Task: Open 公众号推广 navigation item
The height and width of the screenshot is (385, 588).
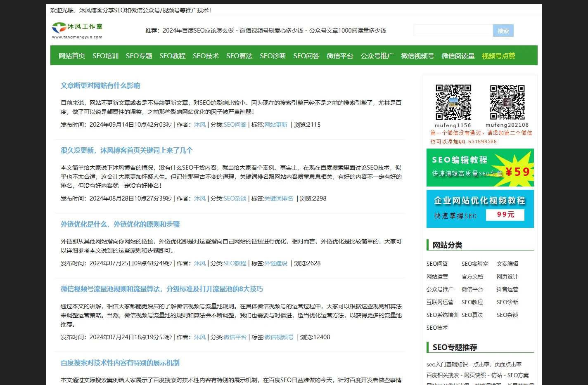Action: pyautogui.click(x=377, y=56)
